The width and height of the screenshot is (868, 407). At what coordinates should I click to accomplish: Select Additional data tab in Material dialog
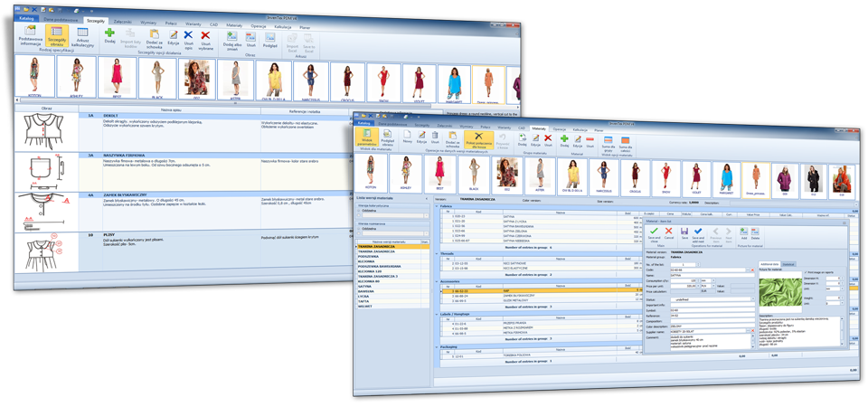pos(769,264)
